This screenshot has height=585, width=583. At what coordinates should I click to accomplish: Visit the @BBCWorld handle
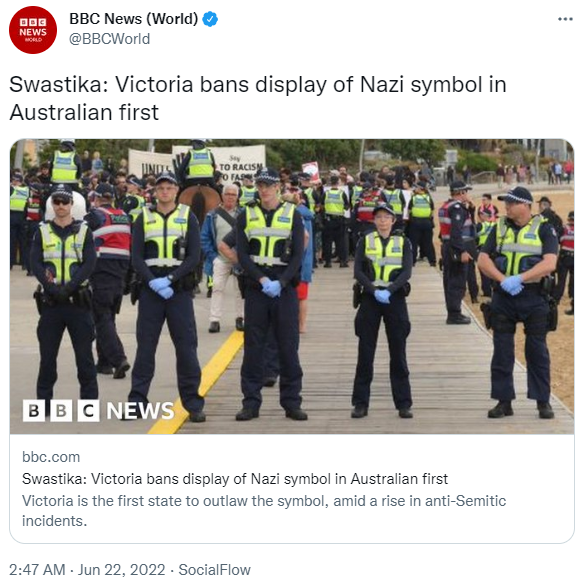[110, 39]
